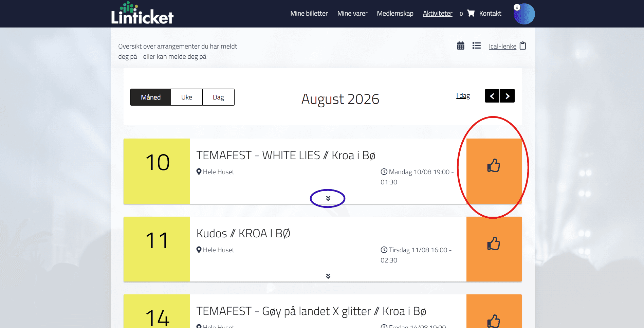Select the Måned view toggle
The width and height of the screenshot is (644, 328).
[x=151, y=97]
